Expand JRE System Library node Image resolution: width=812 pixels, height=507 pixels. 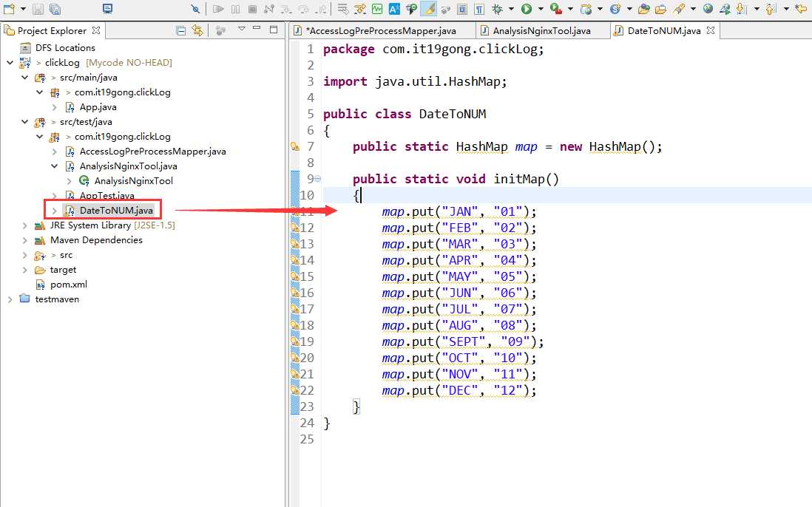coord(25,225)
